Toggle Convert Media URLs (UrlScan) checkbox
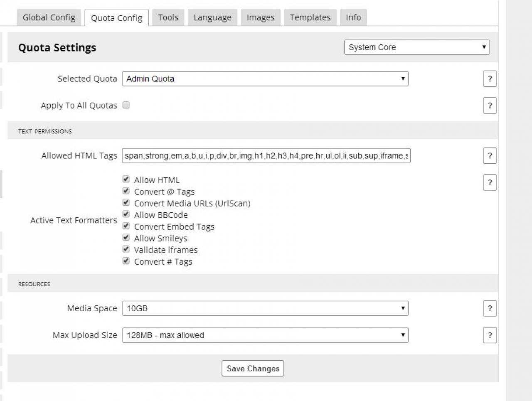 (x=126, y=203)
